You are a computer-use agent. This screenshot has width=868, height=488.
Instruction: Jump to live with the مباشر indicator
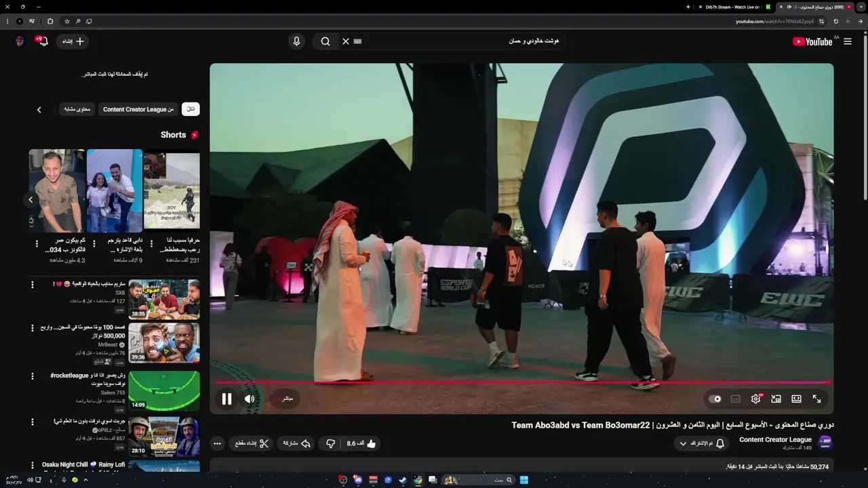click(x=285, y=399)
